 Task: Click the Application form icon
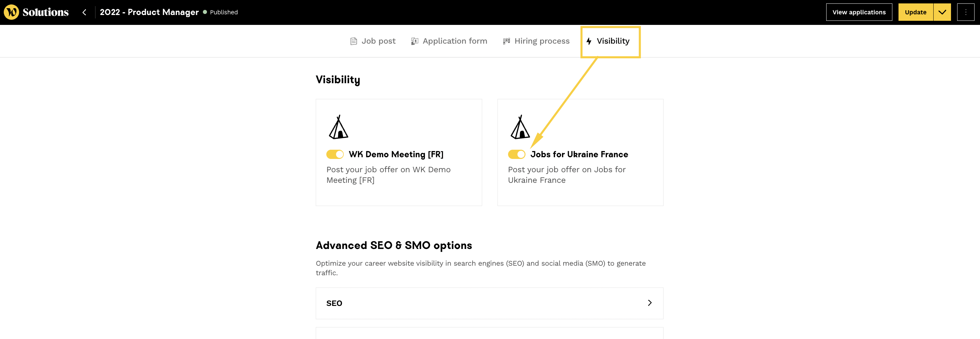click(x=415, y=41)
